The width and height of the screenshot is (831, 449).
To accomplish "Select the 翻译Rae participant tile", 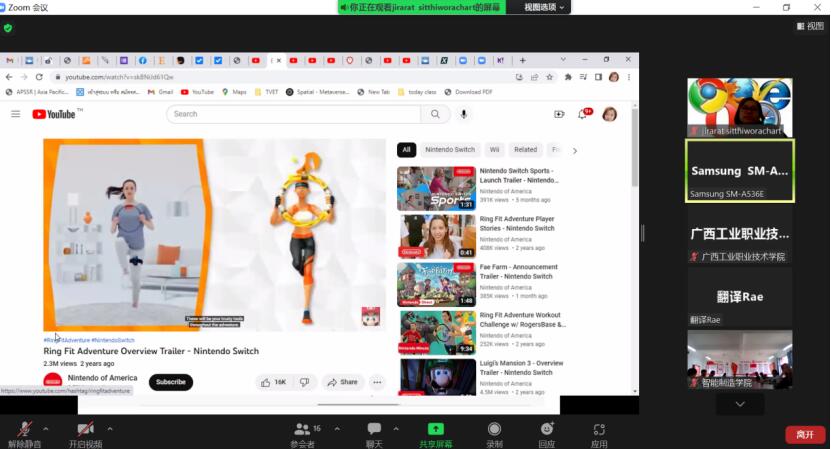I will [740, 296].
